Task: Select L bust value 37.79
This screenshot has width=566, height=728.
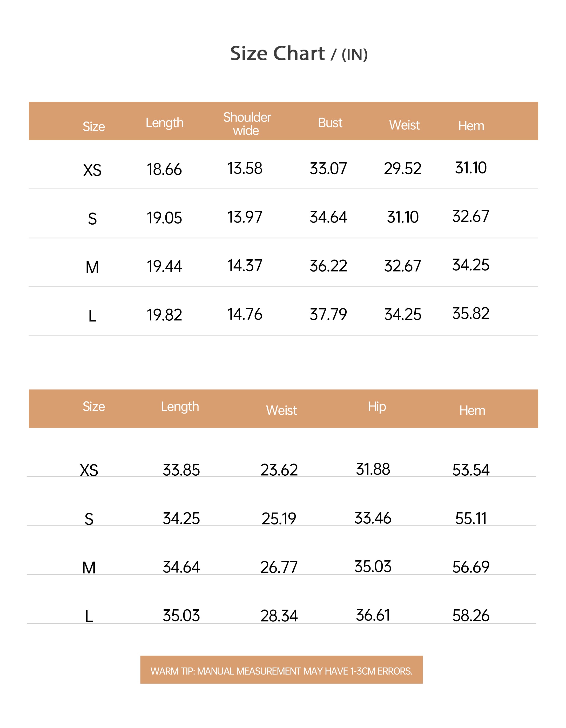Action: click(x=328, y=315)
